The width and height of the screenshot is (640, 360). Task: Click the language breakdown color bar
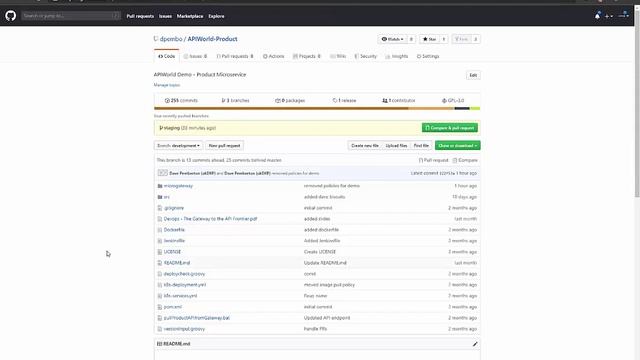tap(317, 109)
